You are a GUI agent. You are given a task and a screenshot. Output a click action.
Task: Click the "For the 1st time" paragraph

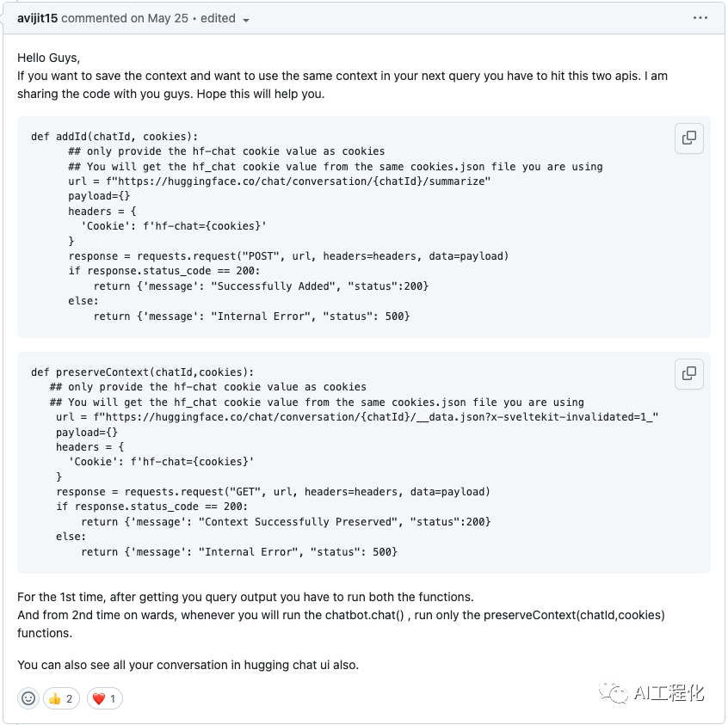tap(245, 596)
